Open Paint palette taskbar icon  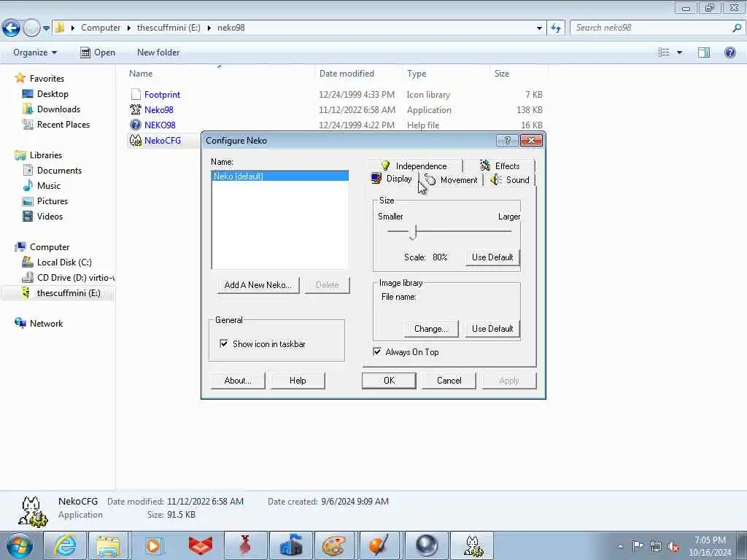(334, 545)
